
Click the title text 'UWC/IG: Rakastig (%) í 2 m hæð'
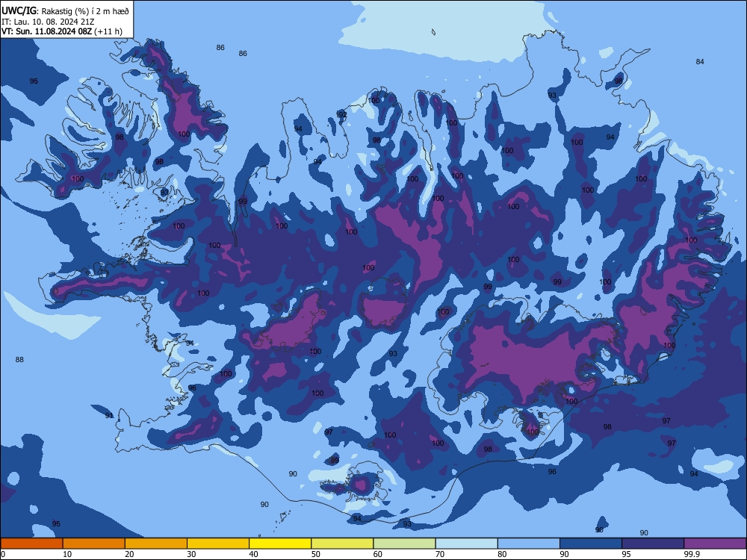click(x=65, y=11)
